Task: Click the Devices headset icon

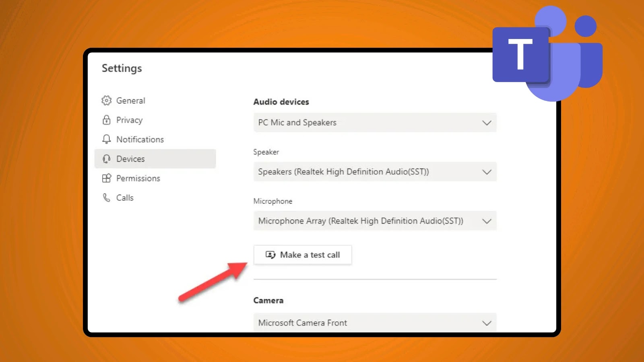Action: pos(106,159)
